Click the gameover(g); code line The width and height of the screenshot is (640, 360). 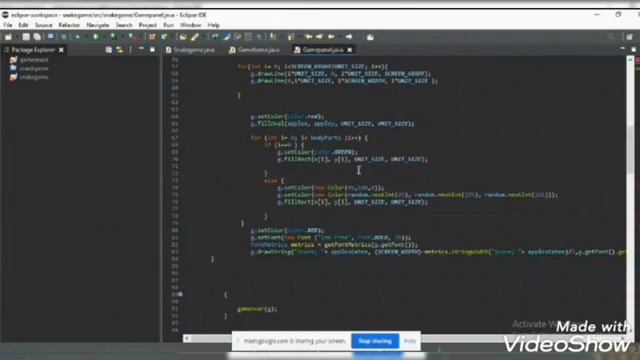pyautogui.click(x=257, y=309)
